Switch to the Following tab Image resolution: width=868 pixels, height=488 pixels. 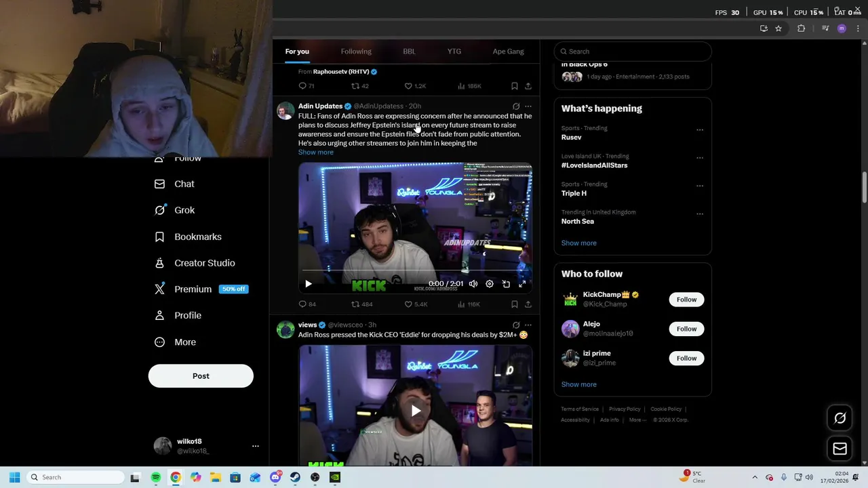(x=356, y=52)
